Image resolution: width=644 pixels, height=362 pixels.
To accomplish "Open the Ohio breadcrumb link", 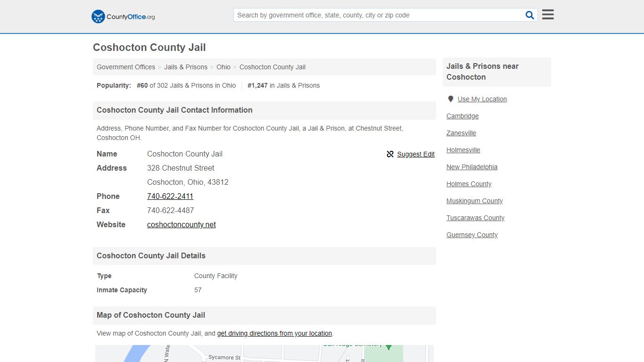I will click(223, 67).
